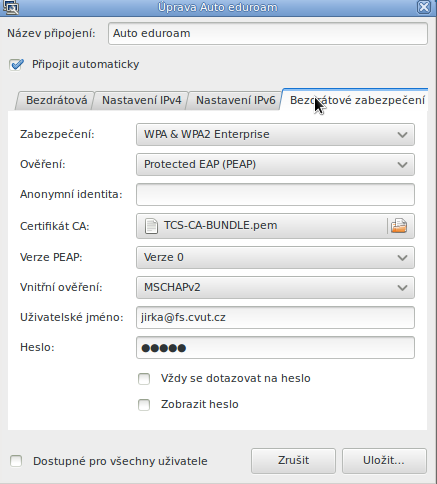Uncheck the Připojit automaticky checkbox
437x484 pixels.
16,64
